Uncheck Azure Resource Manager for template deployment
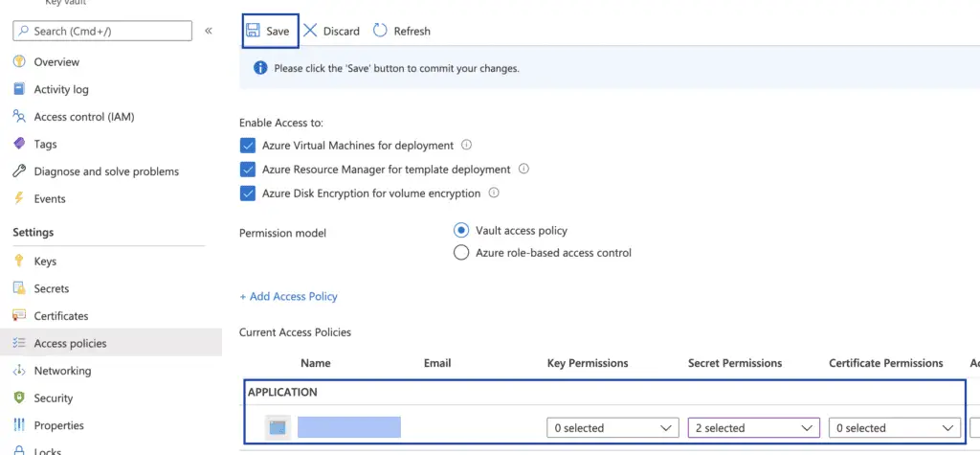Image resolution: width=980 pixels, height=455 pixels. click(x=248, y=170)
